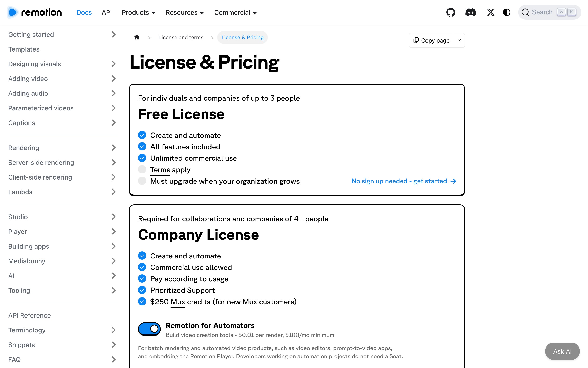Open the Remotion GitHub repository icon
This screenshot has height=368, width=588.
tap(451, 12)
